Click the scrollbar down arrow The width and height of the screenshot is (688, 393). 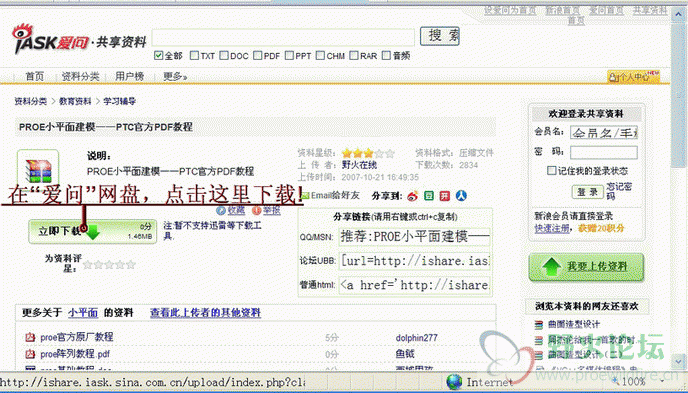(x=678, y=362)
